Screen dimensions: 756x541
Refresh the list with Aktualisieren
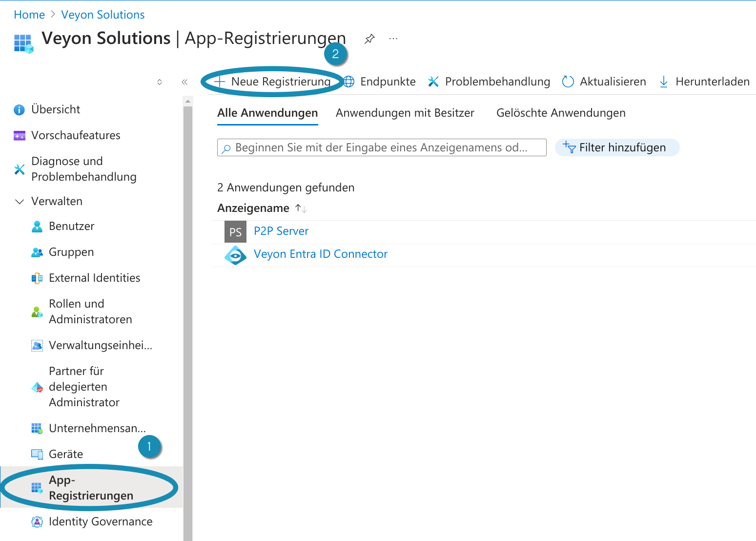(x=604, y=82)
